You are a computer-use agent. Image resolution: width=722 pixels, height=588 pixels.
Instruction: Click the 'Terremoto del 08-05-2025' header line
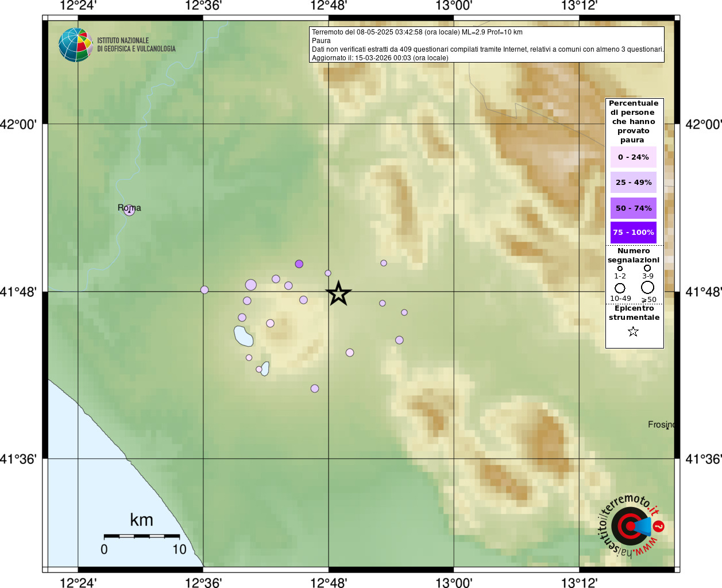tap(417, 32)
